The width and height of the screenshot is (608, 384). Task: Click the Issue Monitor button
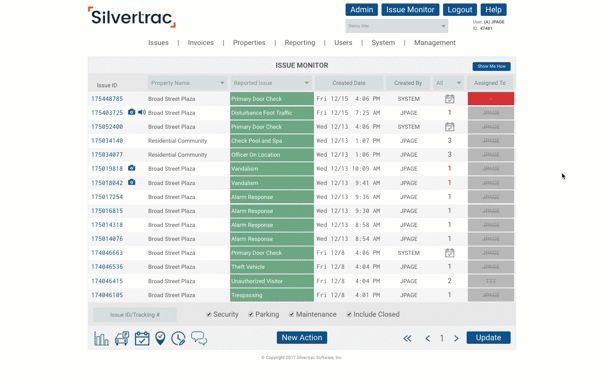tap(410, 10)
